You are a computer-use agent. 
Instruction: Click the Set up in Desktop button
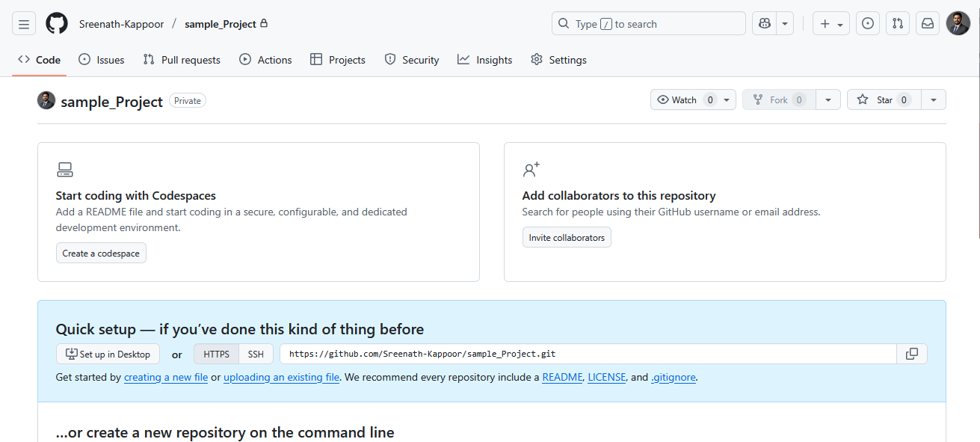107,353
